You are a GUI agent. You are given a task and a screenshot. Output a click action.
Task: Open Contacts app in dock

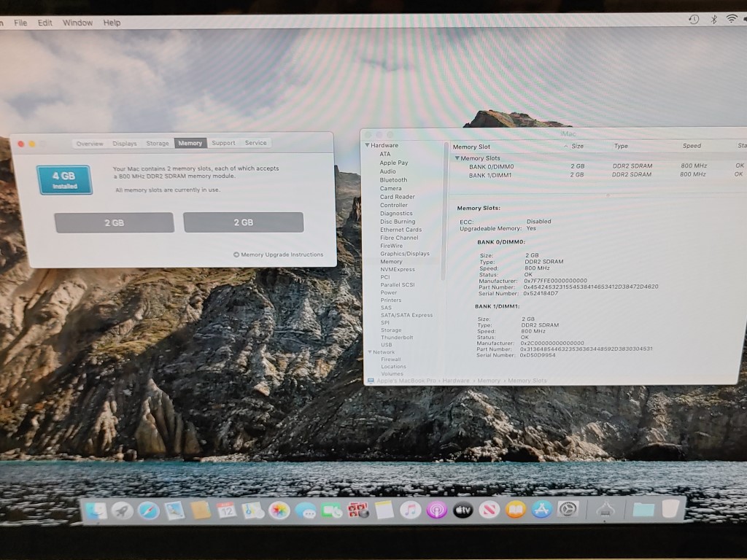[x=201, y=510]
